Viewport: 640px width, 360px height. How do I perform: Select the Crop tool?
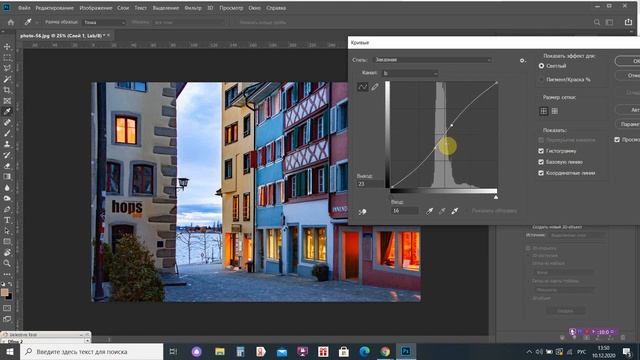coord(7,90)
